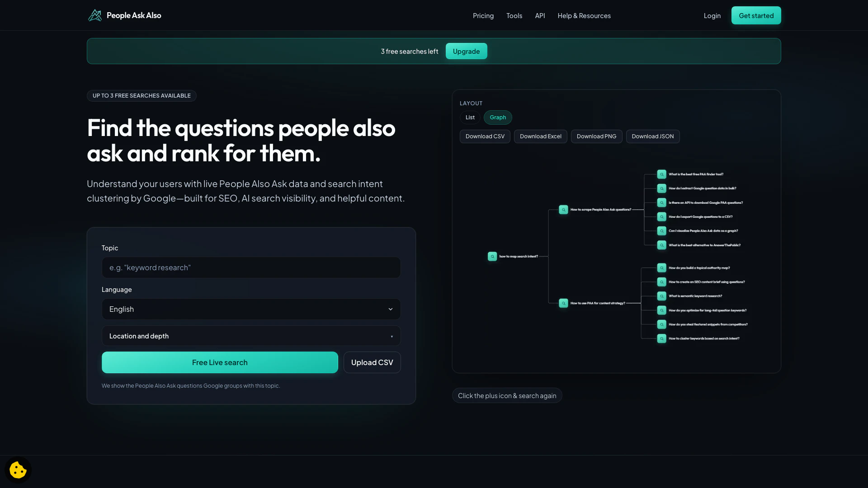This screenshot has width=868, height=488.
Task: Click the Get started button
Action: 756,15
